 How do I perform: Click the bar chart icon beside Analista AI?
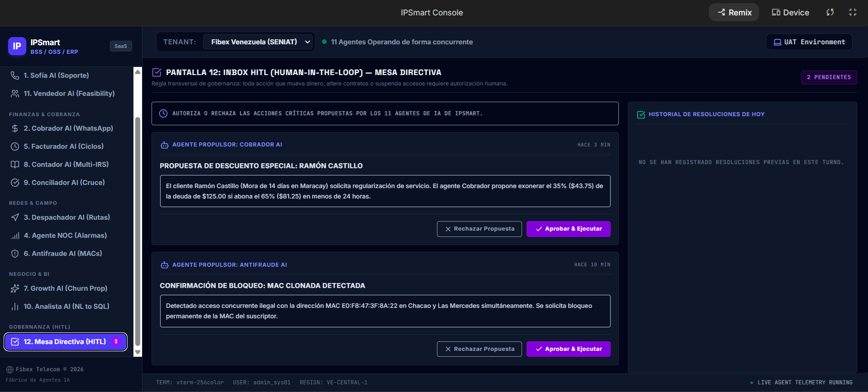15,307
